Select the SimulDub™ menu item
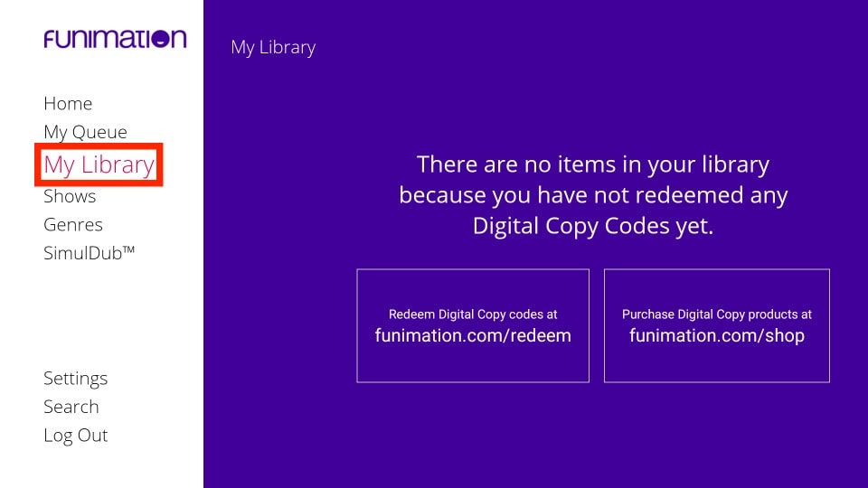Image resolution: width=868 pixels, height=488 pixels. pos(90,253)
